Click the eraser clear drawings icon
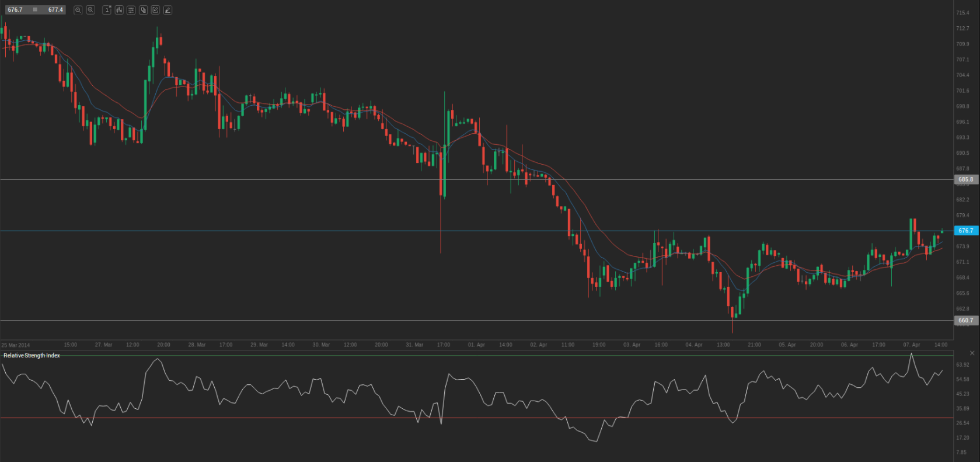Image resolution: width=980 pixels, height=462 pixels. (168, 10)
